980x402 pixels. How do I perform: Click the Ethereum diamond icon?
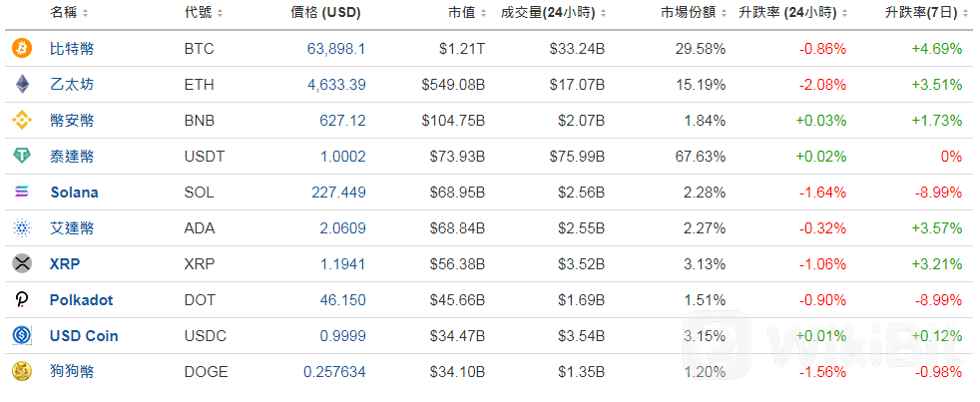(x=22, y=85)
